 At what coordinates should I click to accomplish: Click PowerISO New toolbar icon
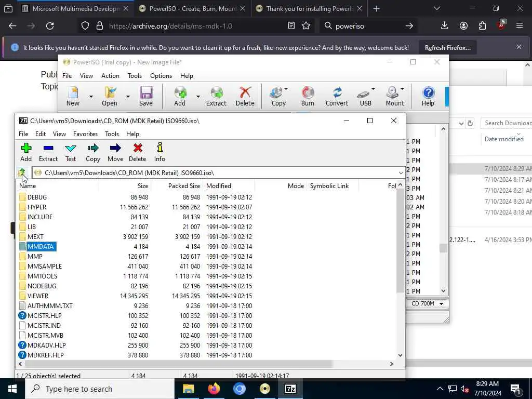tap(73, 96)
